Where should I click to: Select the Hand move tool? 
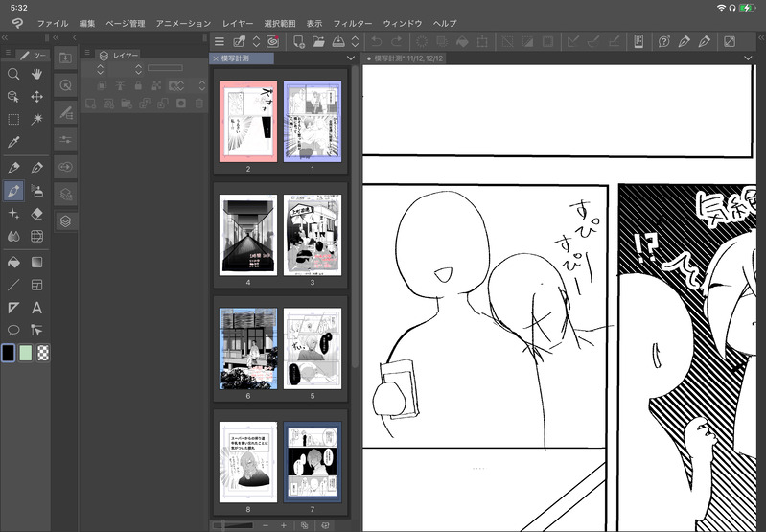pos(37,74)
